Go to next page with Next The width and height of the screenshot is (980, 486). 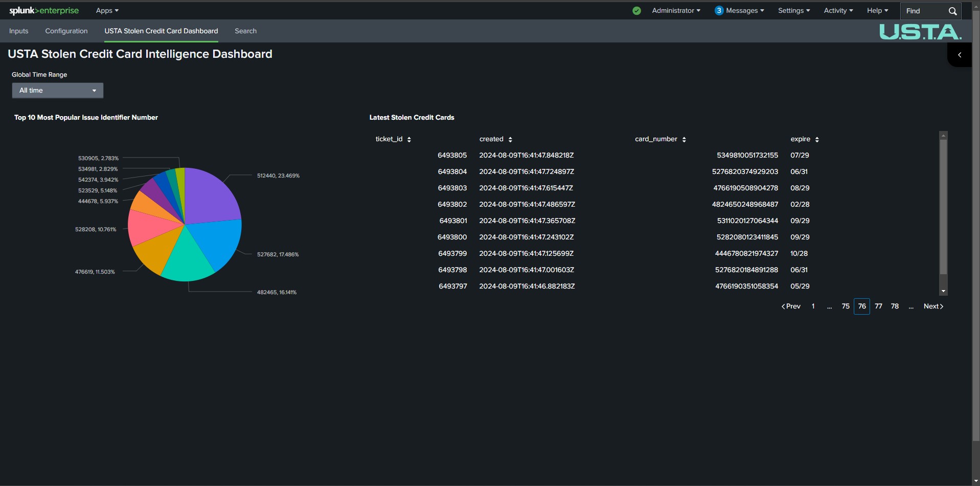click(x=933, y=306)
